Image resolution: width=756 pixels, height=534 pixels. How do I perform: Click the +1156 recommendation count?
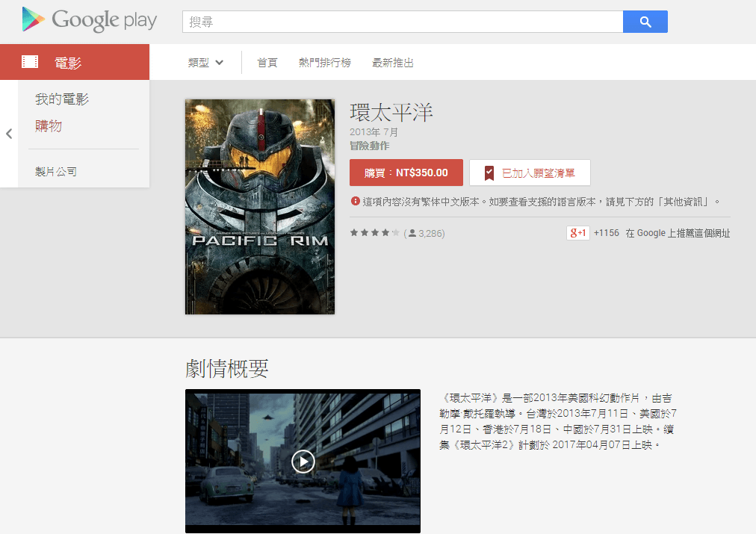pyautogui.click(x=607, y=233)
